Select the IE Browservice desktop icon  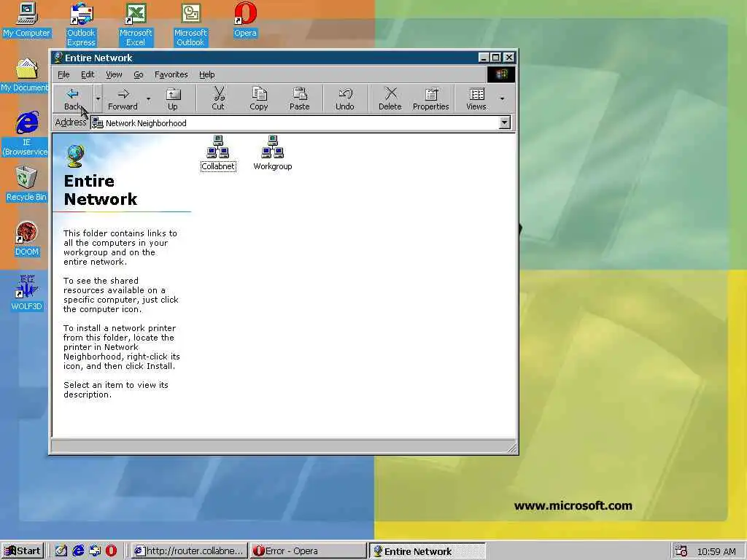click(x=26, y=134)
